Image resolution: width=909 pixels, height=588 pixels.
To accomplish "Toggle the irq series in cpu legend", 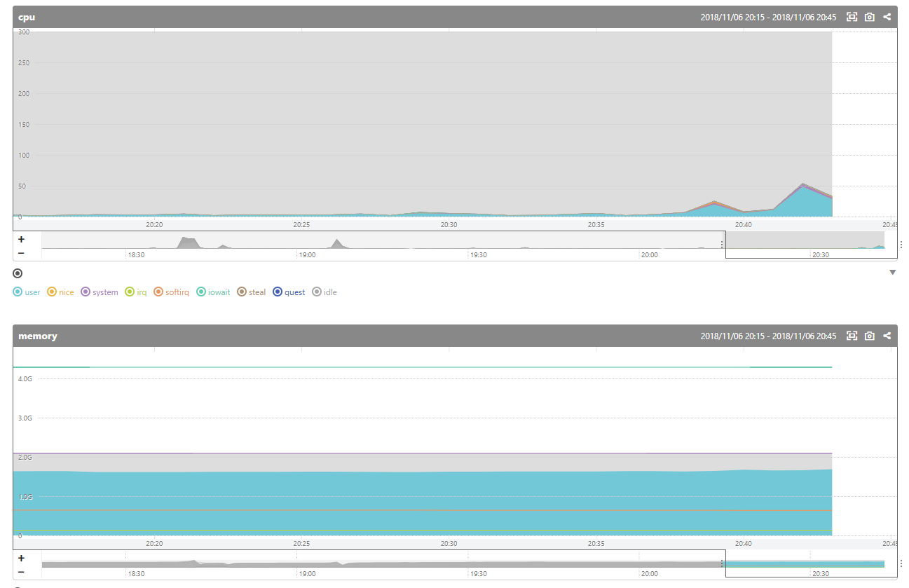I will click(136, 292).
